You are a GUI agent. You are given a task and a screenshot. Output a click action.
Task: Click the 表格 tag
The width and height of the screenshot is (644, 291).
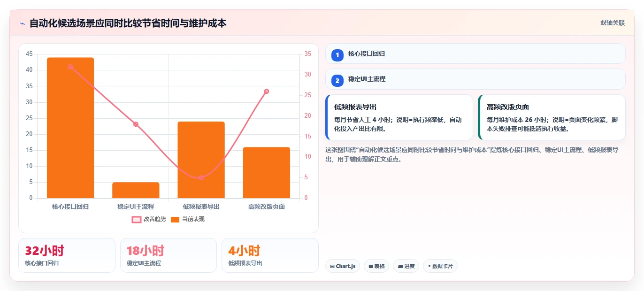click(x=376, y=266)
